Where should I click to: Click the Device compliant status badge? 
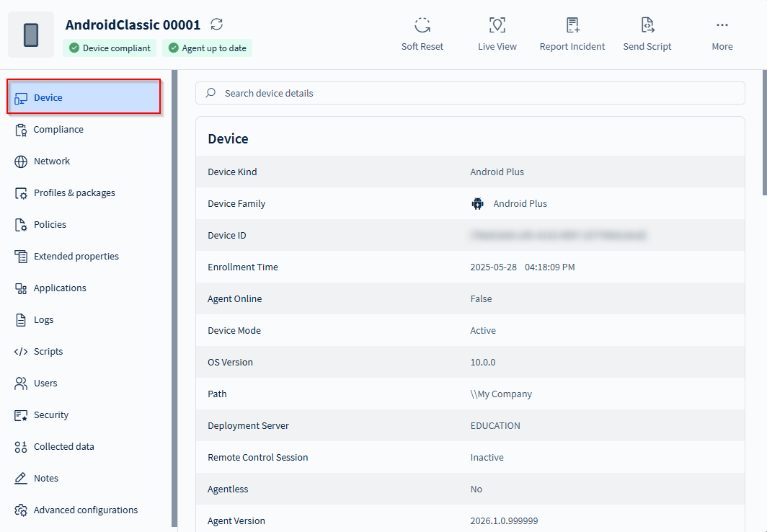(x=110, y=48)
